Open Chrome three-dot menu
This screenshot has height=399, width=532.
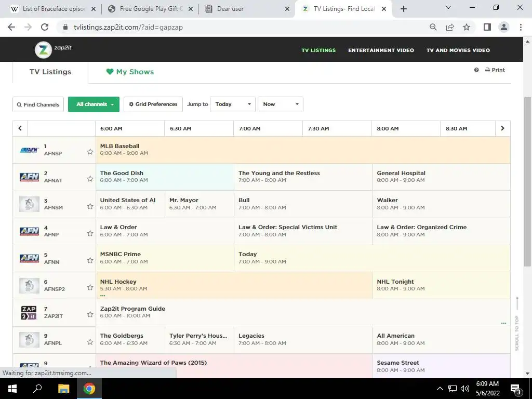(x=521, y=27)
